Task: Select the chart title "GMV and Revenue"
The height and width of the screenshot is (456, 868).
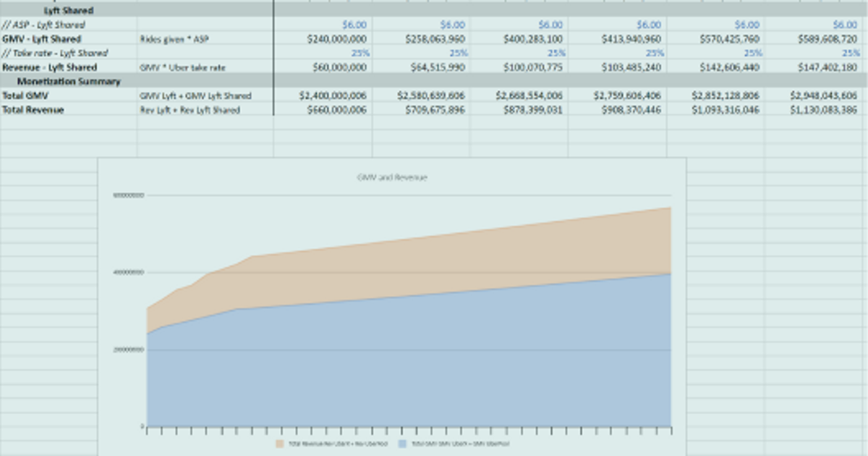Action: coord(393,177)
